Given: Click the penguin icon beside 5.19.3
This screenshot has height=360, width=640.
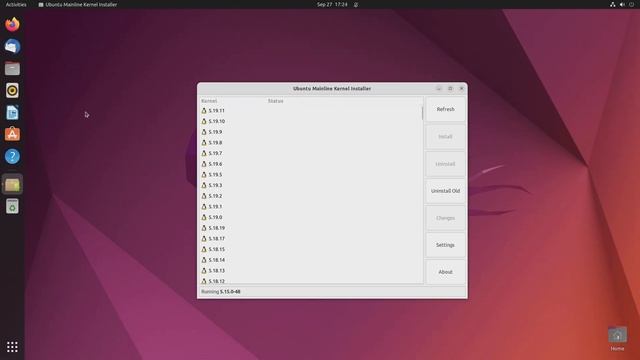Looking at the screenshot, I should tap(204, 185).
